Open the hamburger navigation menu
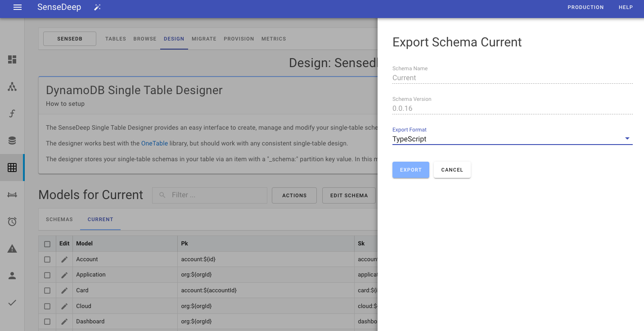Image resolution: width=644 pixels, height=331 pixels. point(18,7)
